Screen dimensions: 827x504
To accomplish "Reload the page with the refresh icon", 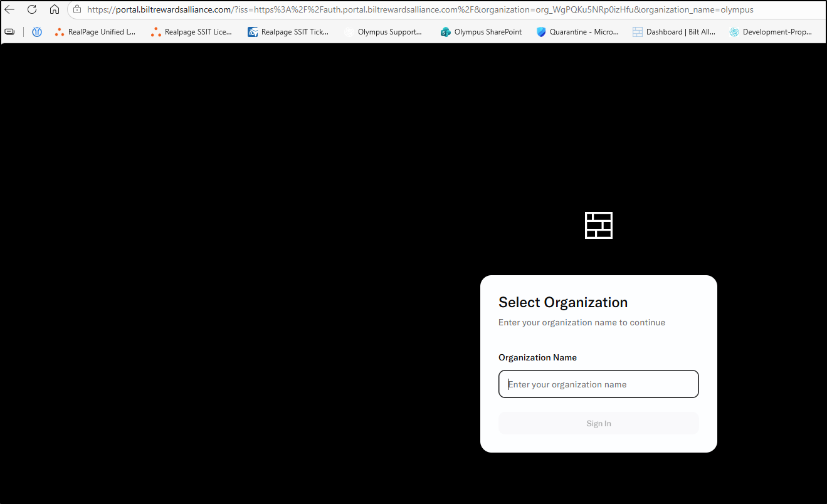I will coord(32,9).
